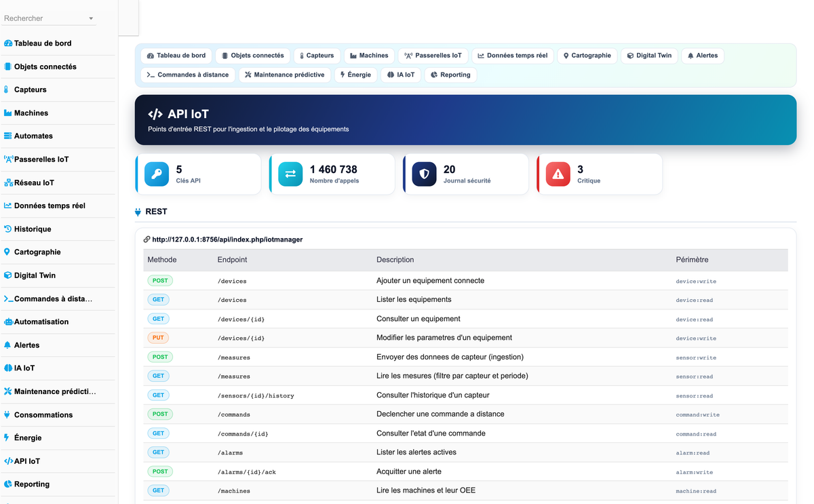This screenshot has height=504, width=814.
Task: Click the /machines endpoint cell
Action: [x=234, y=491]
